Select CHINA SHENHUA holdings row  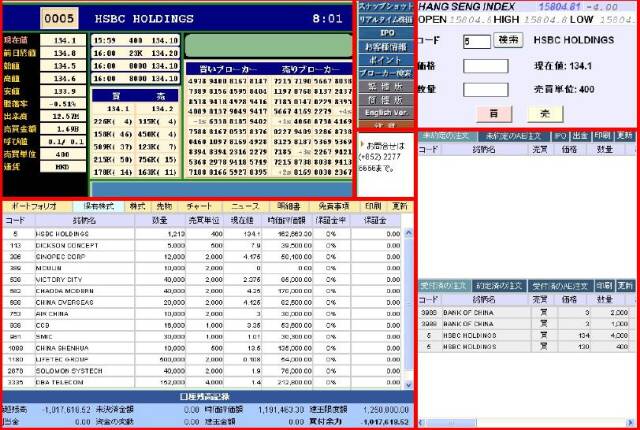pos(202,348)
